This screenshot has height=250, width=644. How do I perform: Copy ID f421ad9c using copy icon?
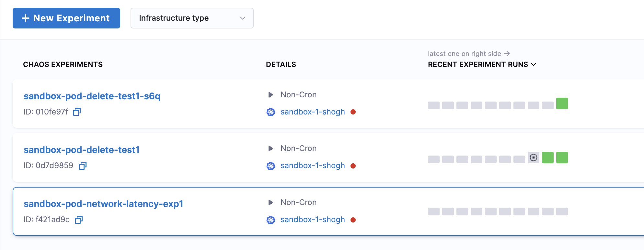click(79, 220)
